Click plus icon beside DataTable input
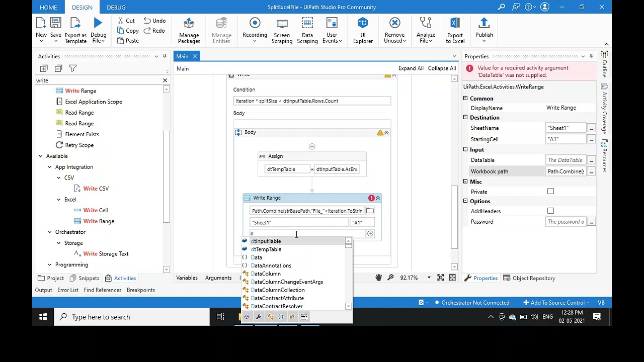644x362 pixels. coord(370,234)
